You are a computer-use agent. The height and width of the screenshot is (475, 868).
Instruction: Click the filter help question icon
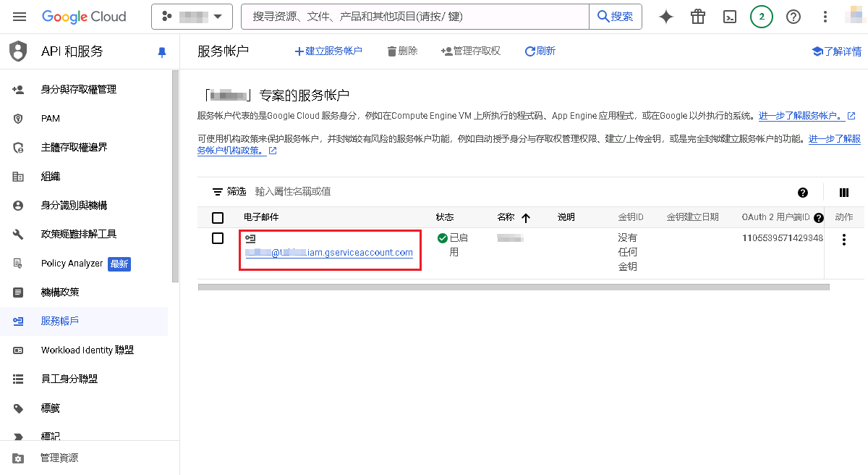tap(802, 193)
